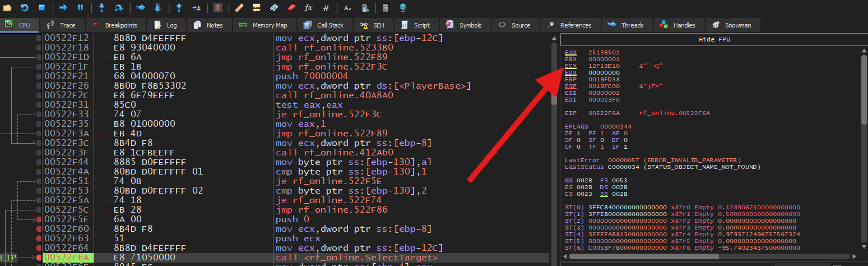This screenshot has height=266, width=868.
Task: Click the globe Check for Updates icon
Action: [403, 8]
